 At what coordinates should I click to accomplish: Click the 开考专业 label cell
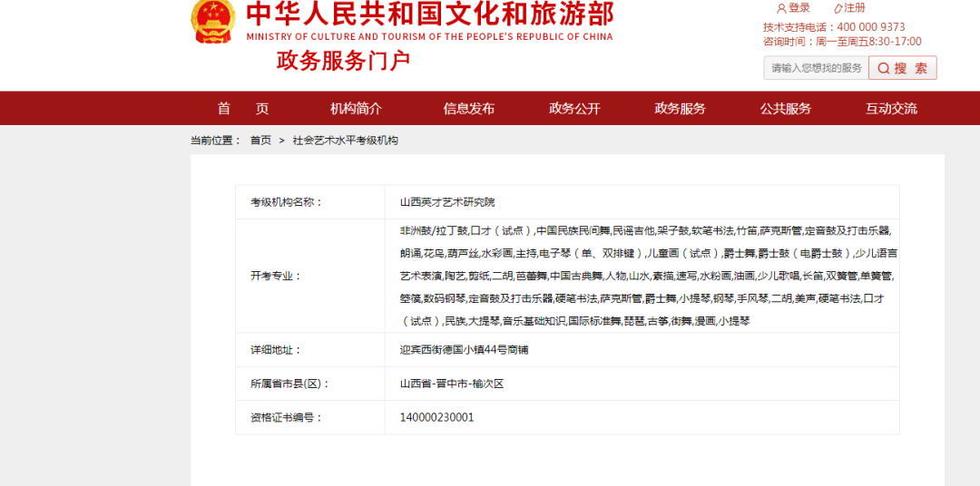[x=310, y=276]
